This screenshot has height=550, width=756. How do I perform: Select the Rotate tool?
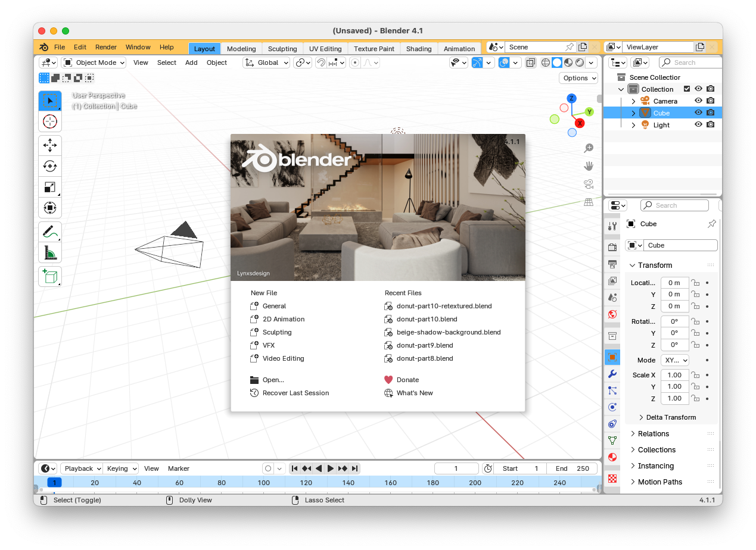pyautogui.click(x=50, y=166)
